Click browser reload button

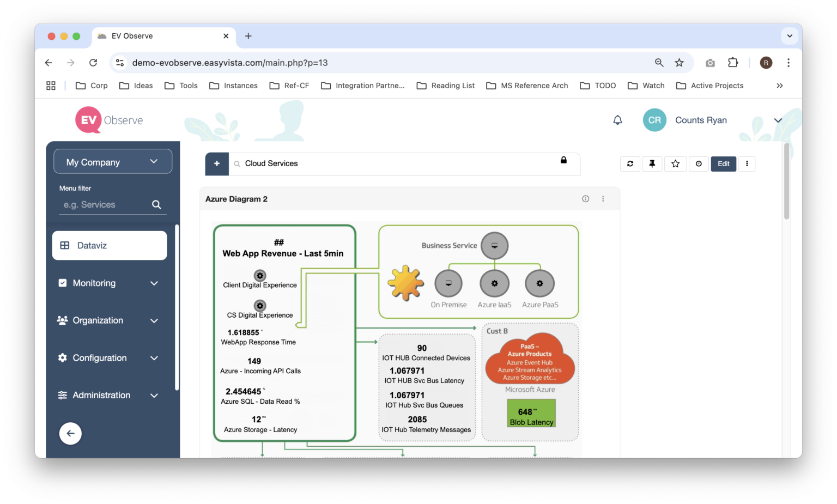[x=93, y=63]
